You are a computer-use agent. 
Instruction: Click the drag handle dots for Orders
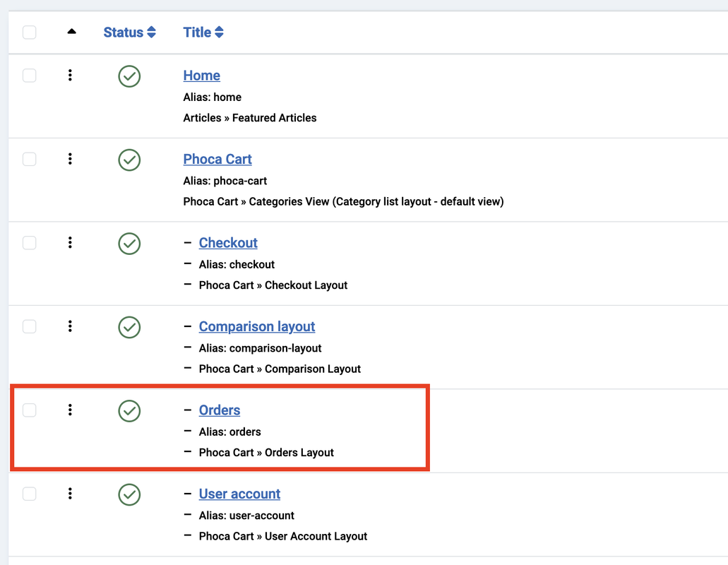[70, 410]
